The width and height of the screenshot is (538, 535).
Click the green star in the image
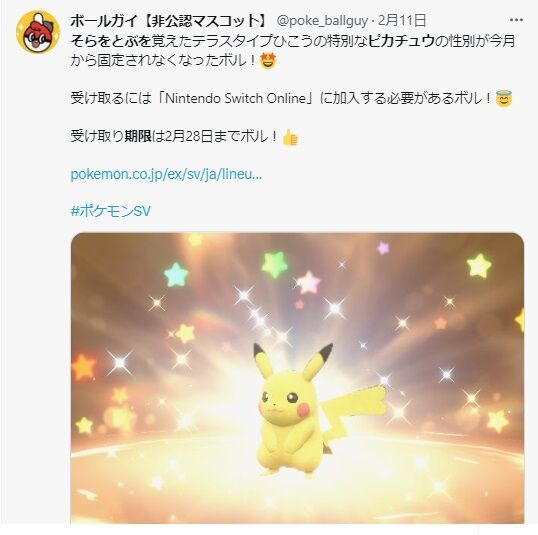click(x=274, y=264)
